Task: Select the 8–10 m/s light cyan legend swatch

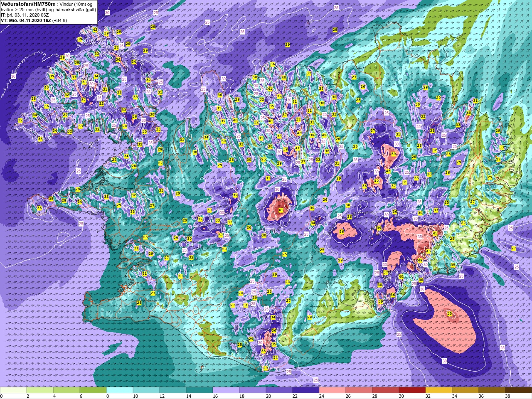Action: click(120, 391)
